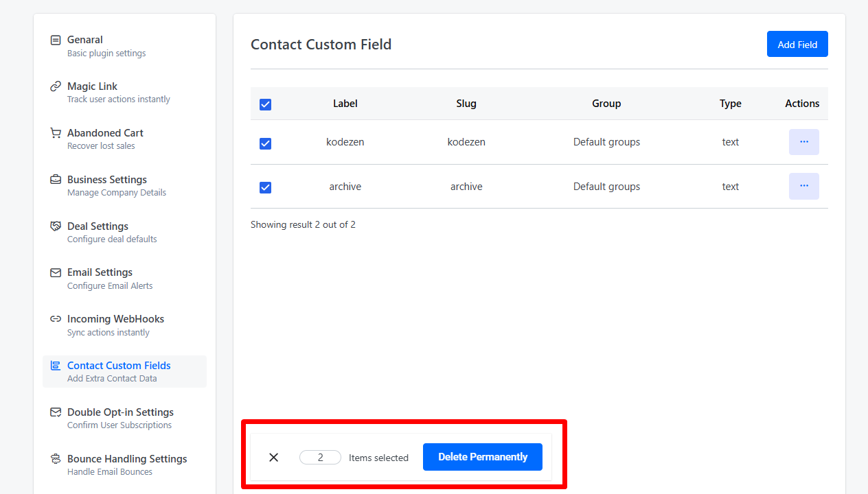Viewport: 868px width, 494px height.
Task: Click the Slug column header
Action: coord(466,104)
